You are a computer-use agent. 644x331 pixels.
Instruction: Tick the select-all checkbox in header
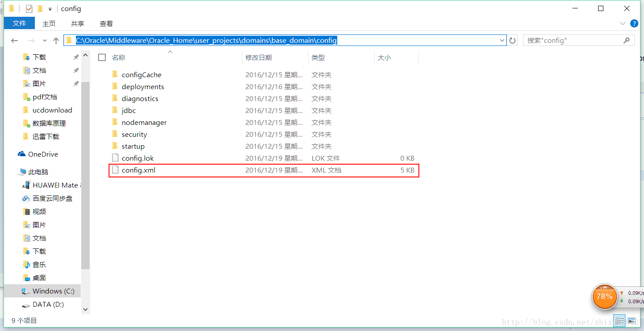(102, 57)
